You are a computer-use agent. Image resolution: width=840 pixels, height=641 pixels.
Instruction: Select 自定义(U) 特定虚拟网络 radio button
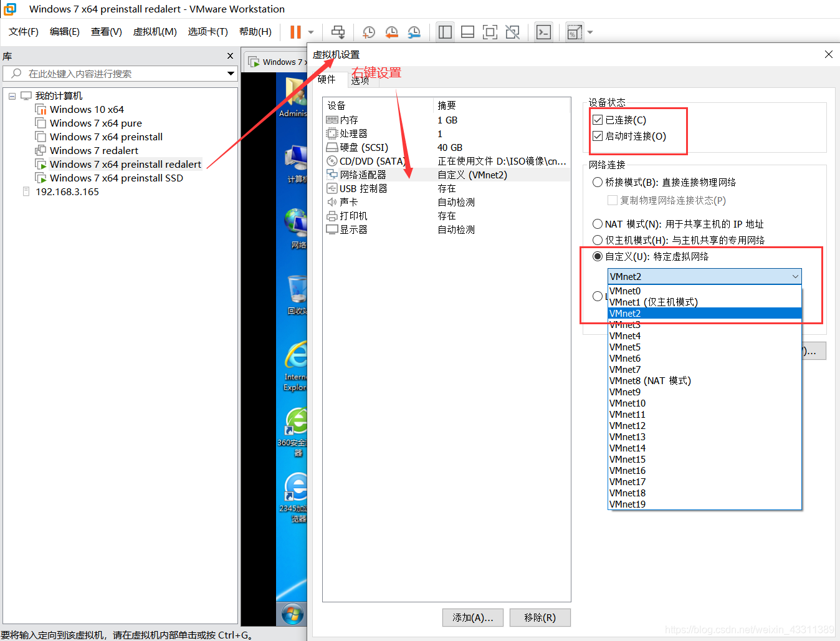tap(598, 256)
